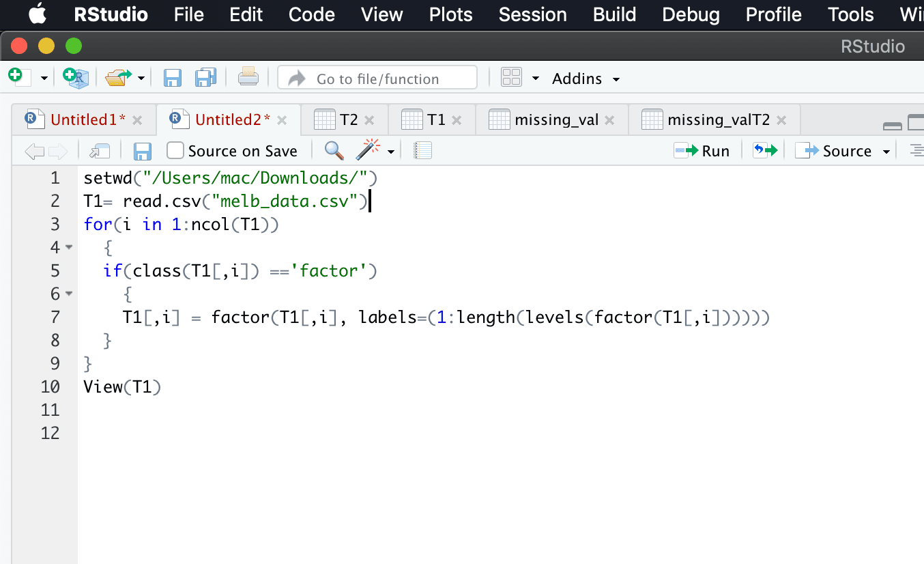Click the workspace panes grid icon

click(x=512, y=78)
